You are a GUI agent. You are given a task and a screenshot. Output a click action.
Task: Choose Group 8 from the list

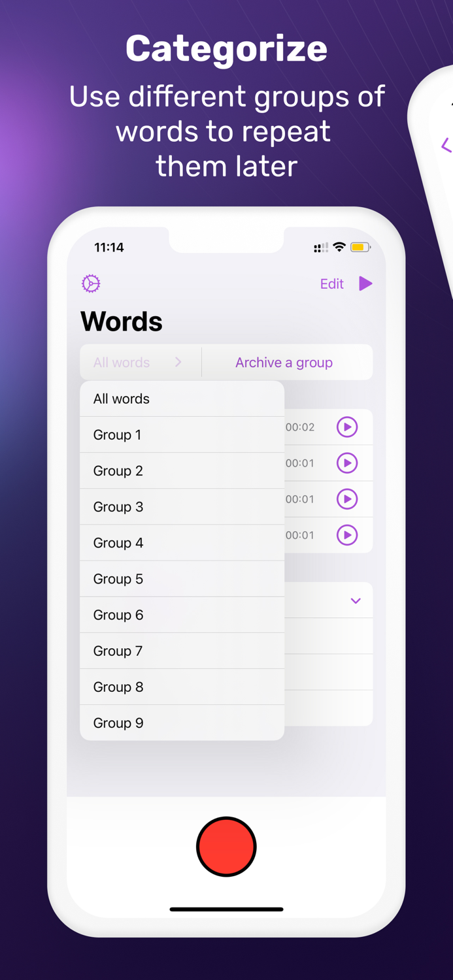tap(182, 686)
